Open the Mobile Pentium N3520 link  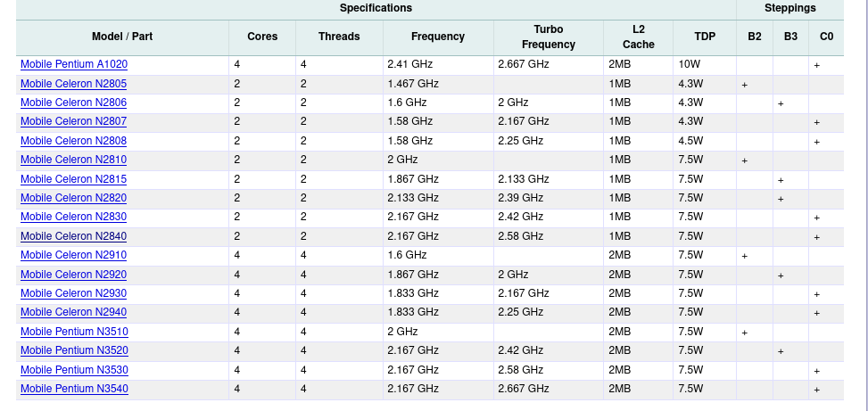point(74,350)
